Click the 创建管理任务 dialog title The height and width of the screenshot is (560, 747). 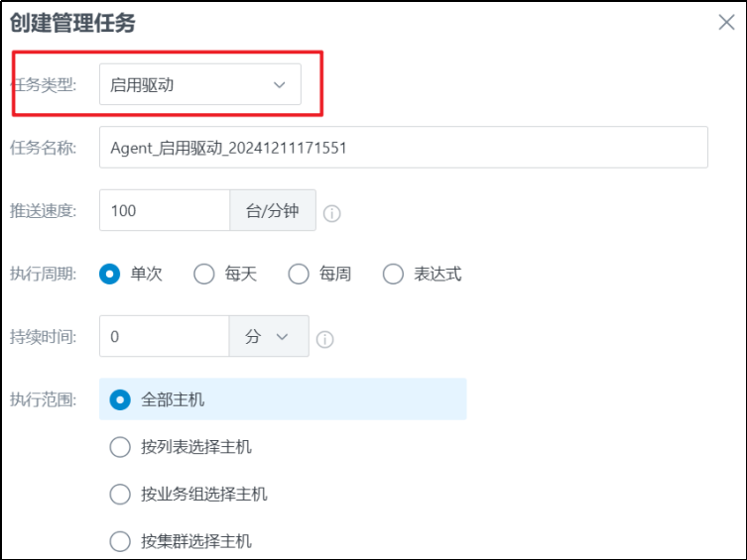point(72,24)
